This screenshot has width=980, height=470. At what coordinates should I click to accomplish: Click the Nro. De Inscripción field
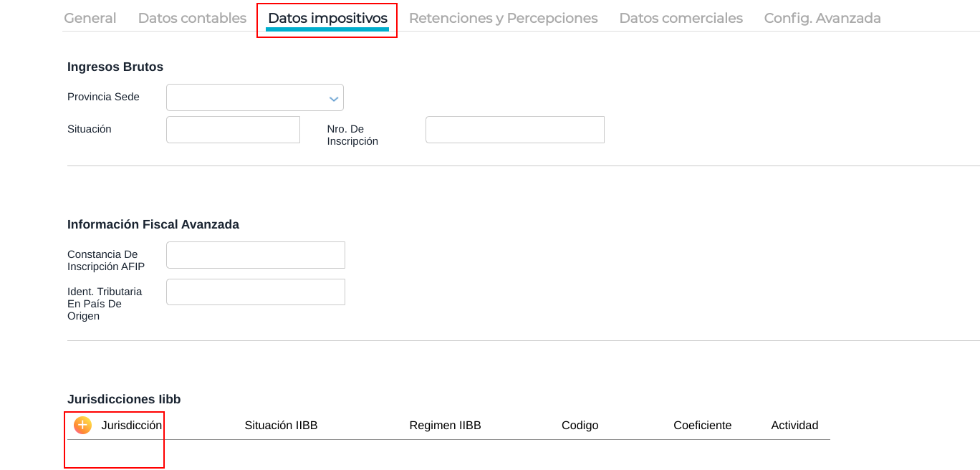coord(514,130)
